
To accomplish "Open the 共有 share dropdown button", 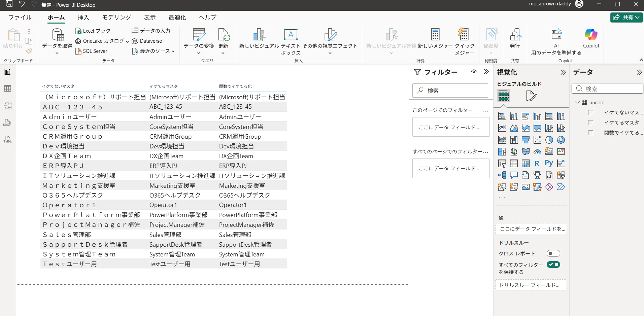I will click(x=626, y=17).
